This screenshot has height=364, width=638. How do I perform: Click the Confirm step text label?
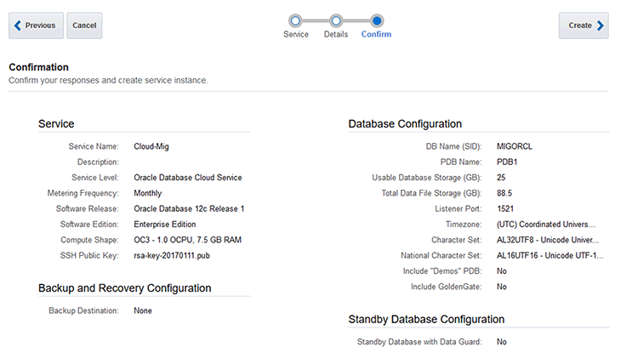(x=376, y=35)
